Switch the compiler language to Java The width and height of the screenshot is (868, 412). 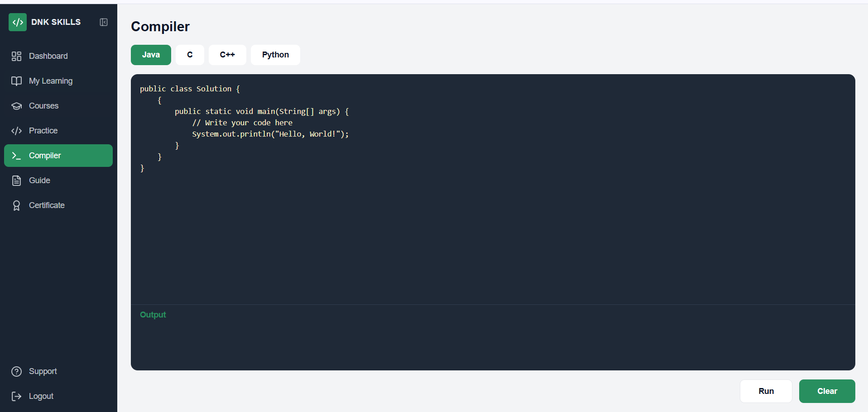pyautogui.click(x=151, y=55)
